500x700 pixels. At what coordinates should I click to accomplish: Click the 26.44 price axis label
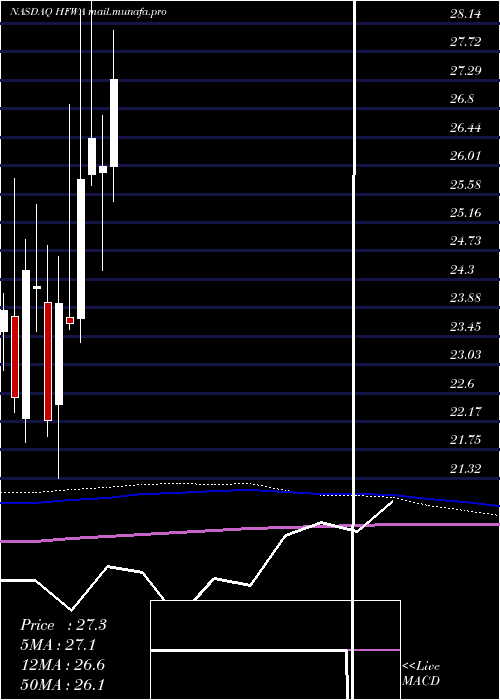click(466, 128)
